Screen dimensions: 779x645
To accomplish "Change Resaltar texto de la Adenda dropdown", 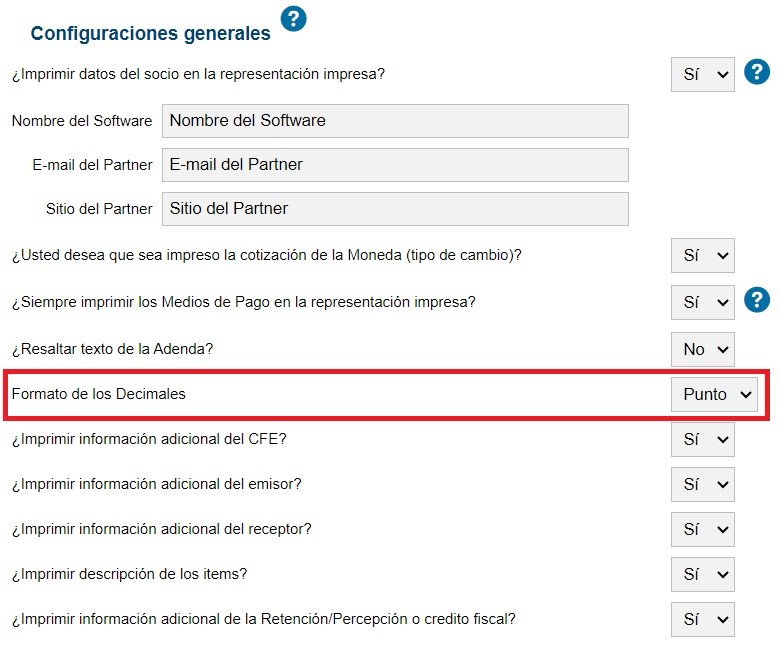I will [x=702, y=349].
